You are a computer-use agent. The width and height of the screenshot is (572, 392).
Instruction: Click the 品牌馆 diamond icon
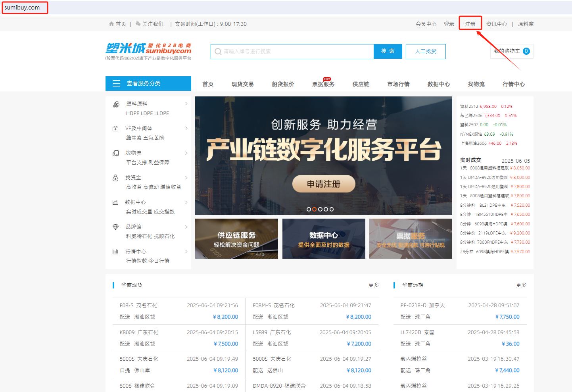[115, 227]
